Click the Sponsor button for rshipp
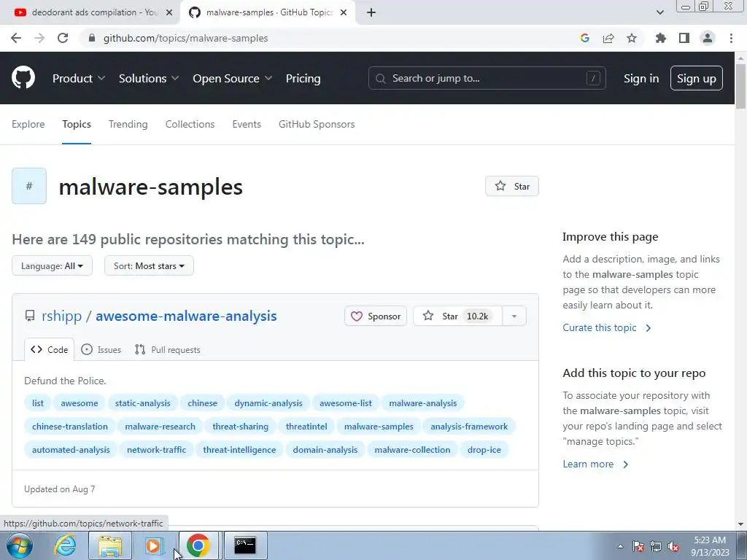The image size is (747, 560). (x=376, y=316)
